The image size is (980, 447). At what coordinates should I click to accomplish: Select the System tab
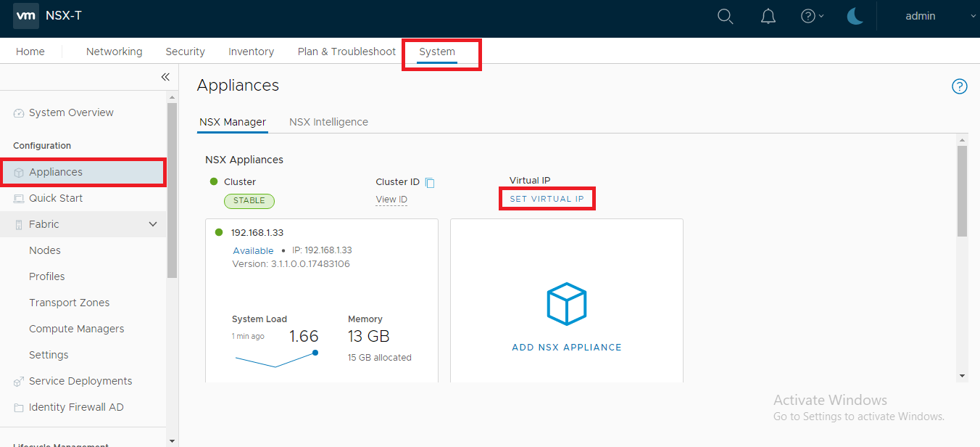pyautogui.click(x=437, y=52)
